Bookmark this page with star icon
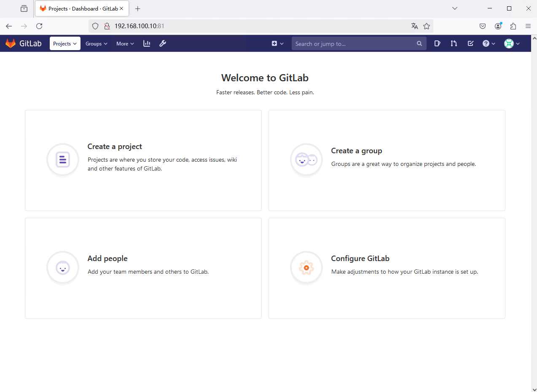Image resolution: width=537 pixels, height=392 pixels. (427, 26)
